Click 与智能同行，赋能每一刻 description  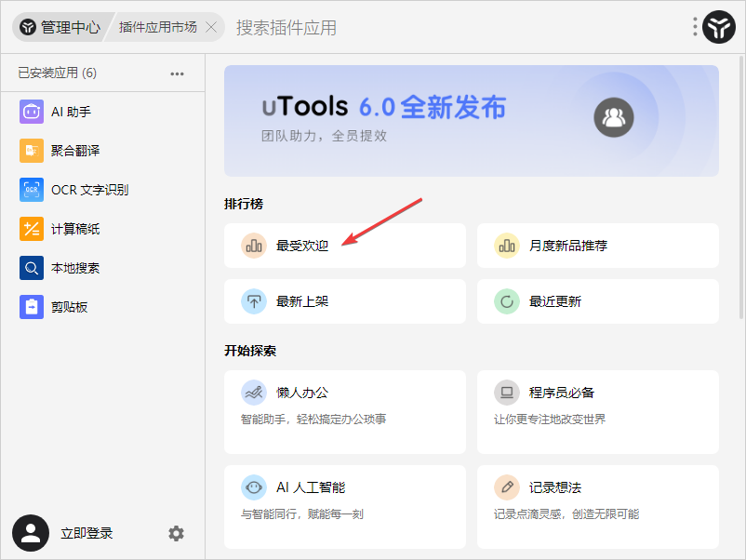pyautogui.click(x=302, y=513)
